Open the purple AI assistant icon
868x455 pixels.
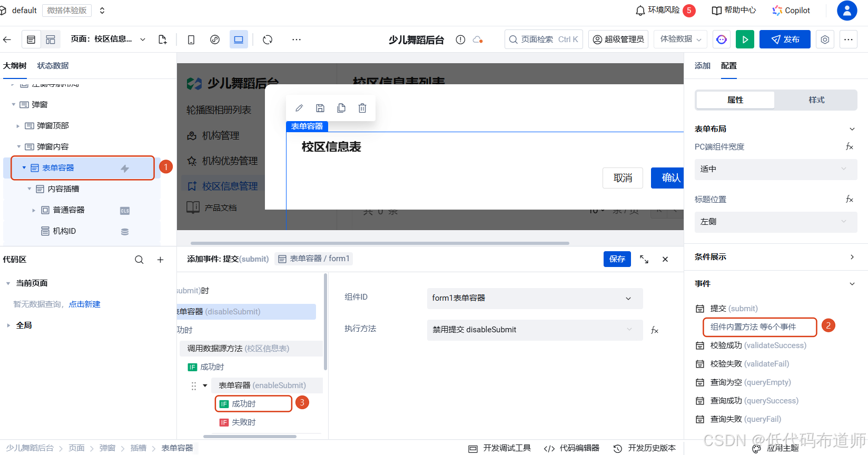[722, 39]
